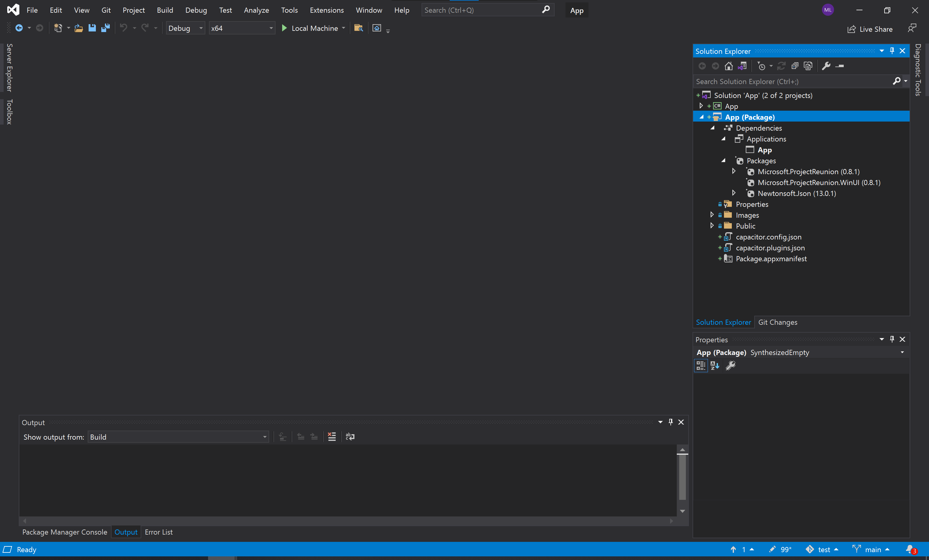Open the File menu
929x560 pixels.
[x=32, y=10]
